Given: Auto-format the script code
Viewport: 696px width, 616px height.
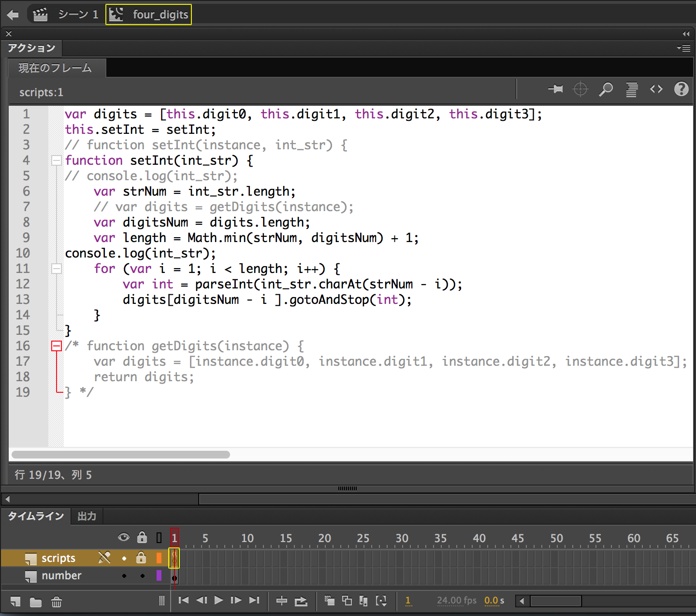Looking at the screenshot, I should click(x=632, y=89).
